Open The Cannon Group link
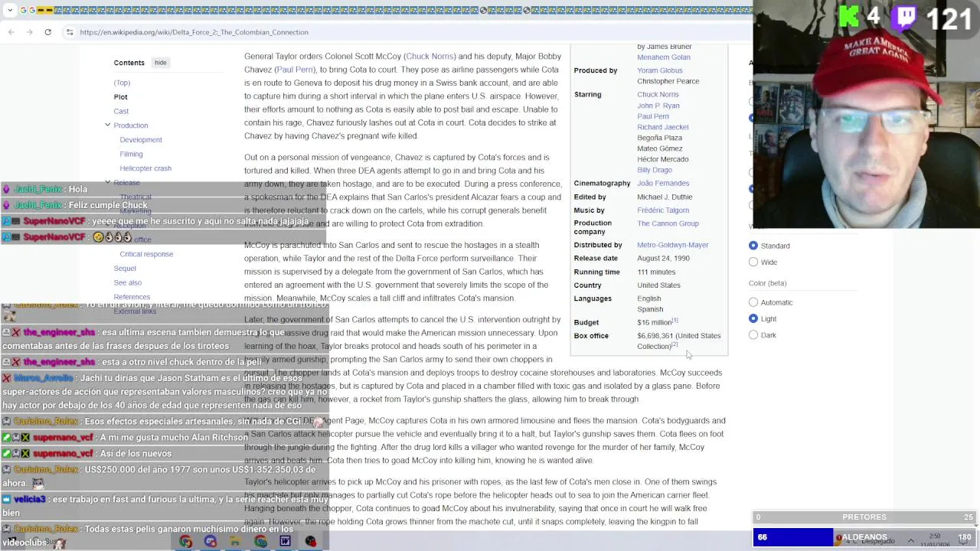 pyautogui.click(x=668, y=223)
